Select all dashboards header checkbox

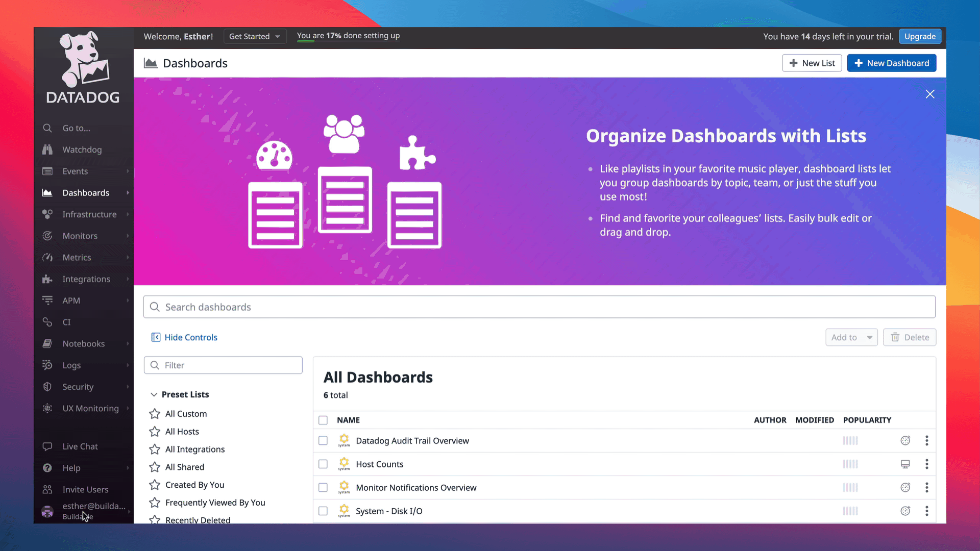tap(323, 420)
